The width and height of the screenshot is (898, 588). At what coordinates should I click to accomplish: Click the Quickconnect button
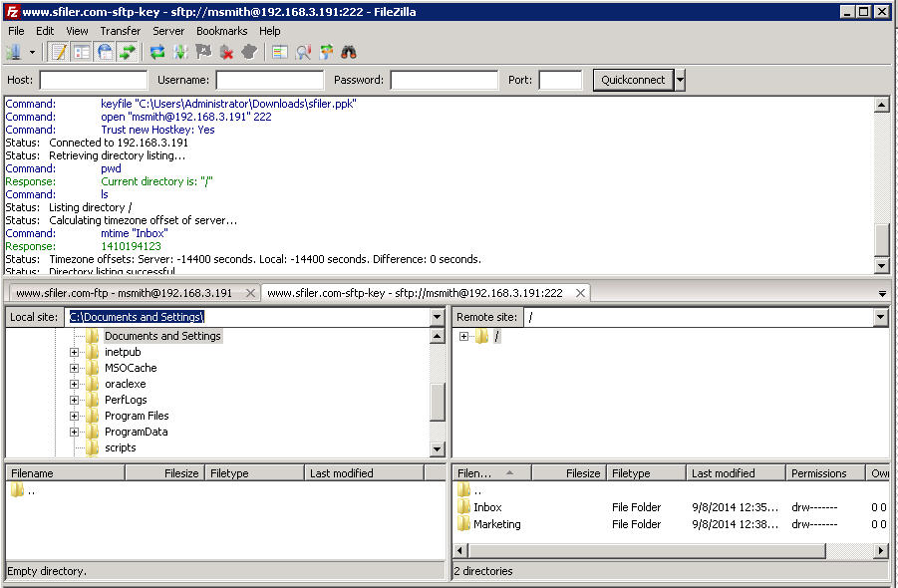634,80
